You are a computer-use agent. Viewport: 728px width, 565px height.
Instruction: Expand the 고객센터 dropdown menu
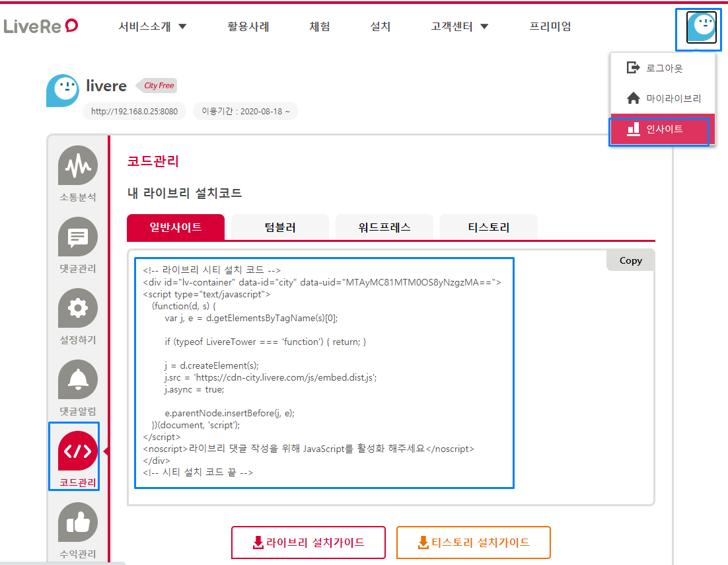(460, 26)
